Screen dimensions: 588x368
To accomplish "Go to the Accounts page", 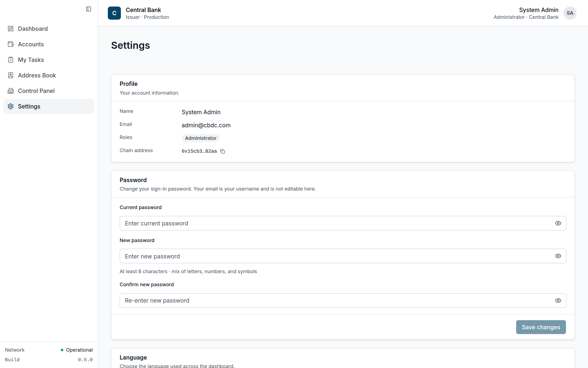I will [x=49, y=44].
